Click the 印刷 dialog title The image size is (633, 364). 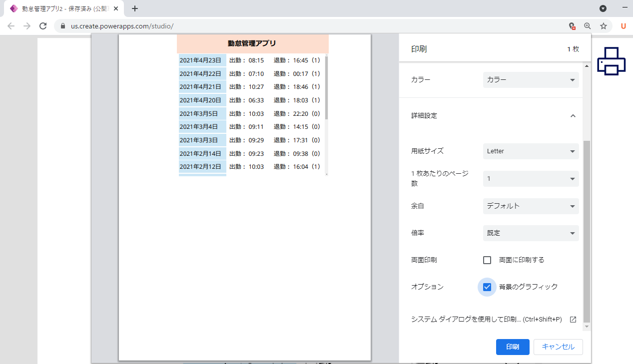[419, 49]
